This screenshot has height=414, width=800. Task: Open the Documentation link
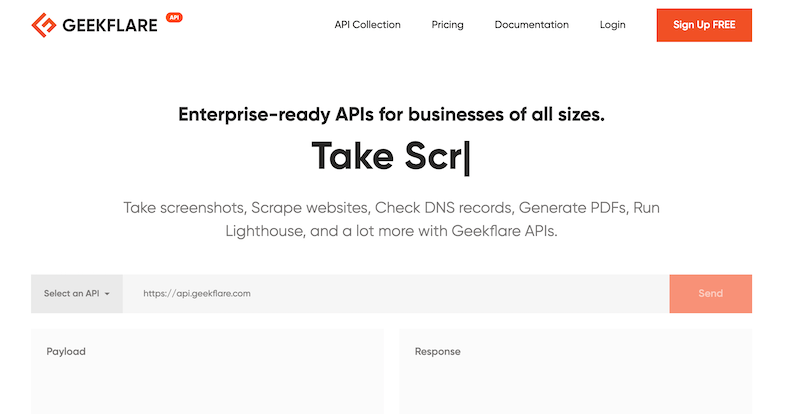pyautogui.click(x=531, y=25)
